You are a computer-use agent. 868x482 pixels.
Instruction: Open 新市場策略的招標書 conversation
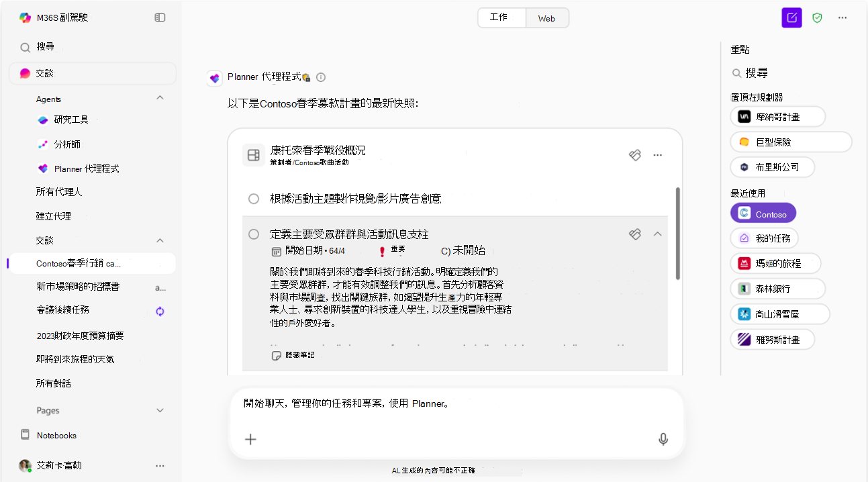[78, 287]
